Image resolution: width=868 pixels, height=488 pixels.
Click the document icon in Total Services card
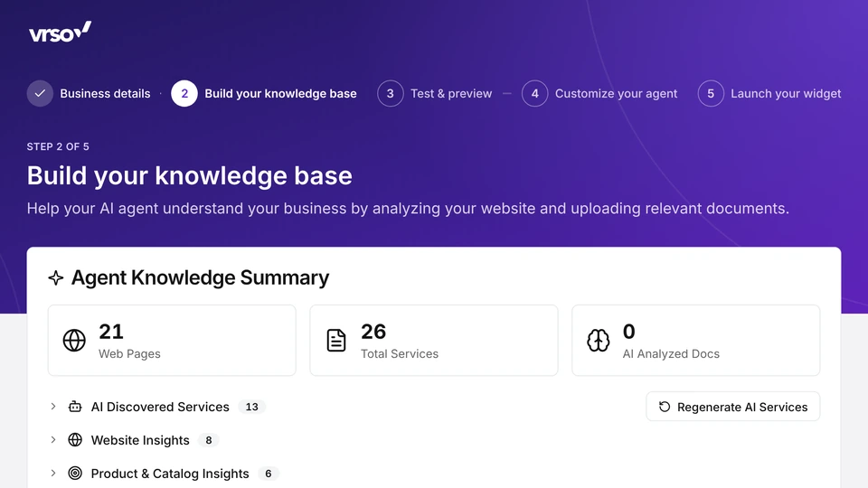(x=336, y=341)
